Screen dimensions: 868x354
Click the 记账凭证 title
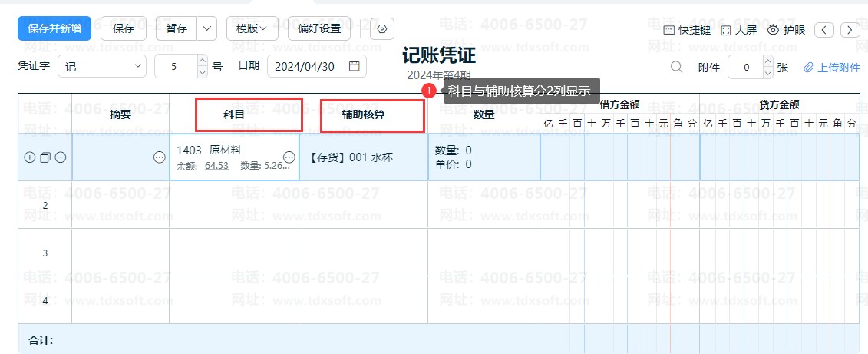pos(439,55)
